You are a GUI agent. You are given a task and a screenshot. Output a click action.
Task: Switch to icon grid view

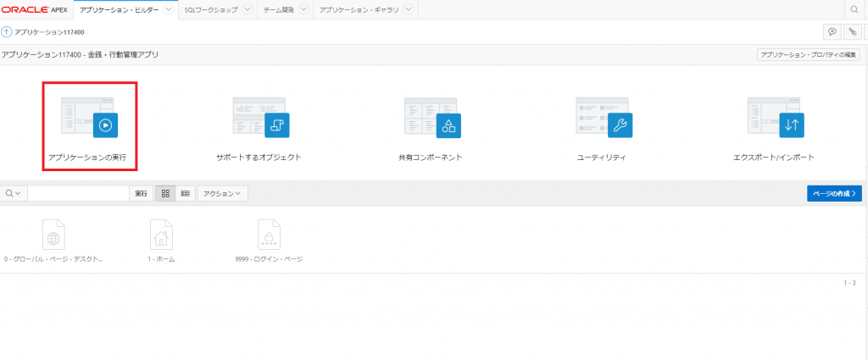(165, 193)
